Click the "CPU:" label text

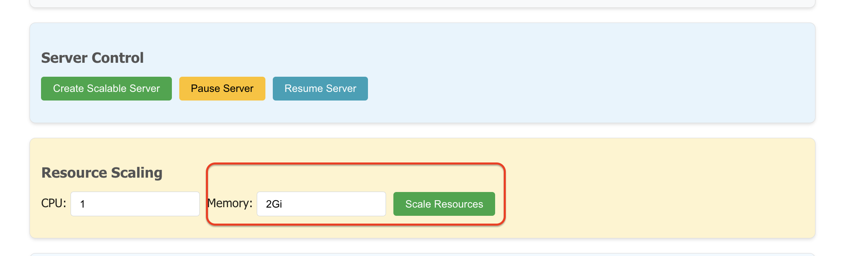[x=54, y=203]
